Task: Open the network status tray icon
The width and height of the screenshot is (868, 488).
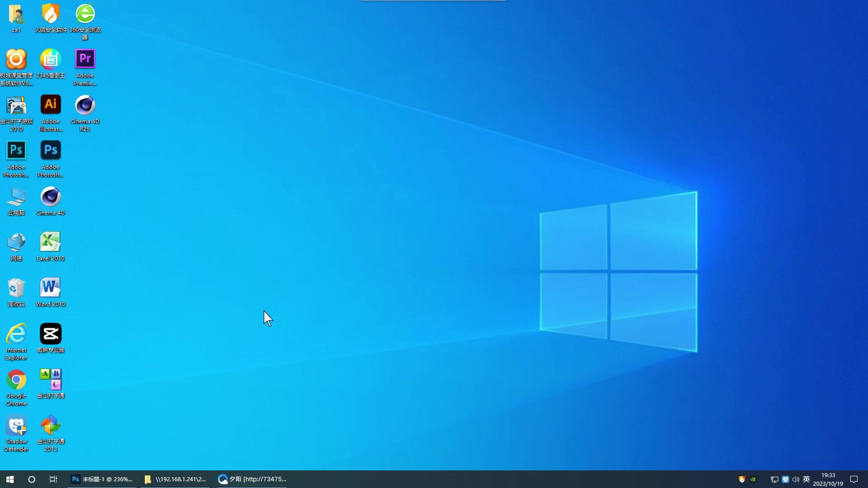Action: tap(774, 479)
